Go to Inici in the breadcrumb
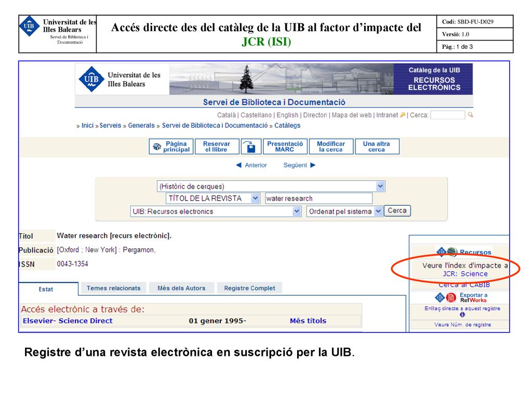532x399 pixels. click(x=87, y=126)
